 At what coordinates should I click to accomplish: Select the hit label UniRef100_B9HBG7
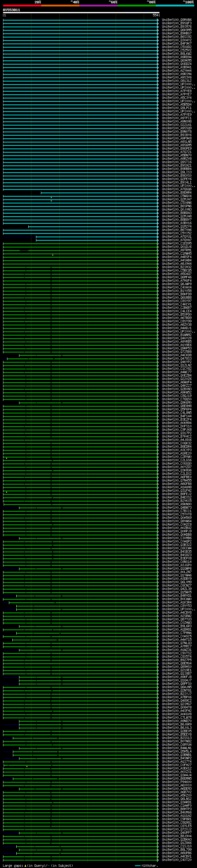pos(177,33)
